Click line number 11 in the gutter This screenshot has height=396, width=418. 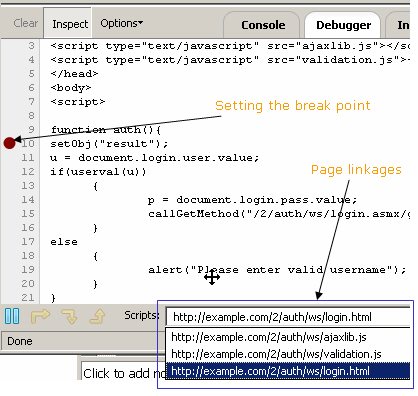pos(28,157)
